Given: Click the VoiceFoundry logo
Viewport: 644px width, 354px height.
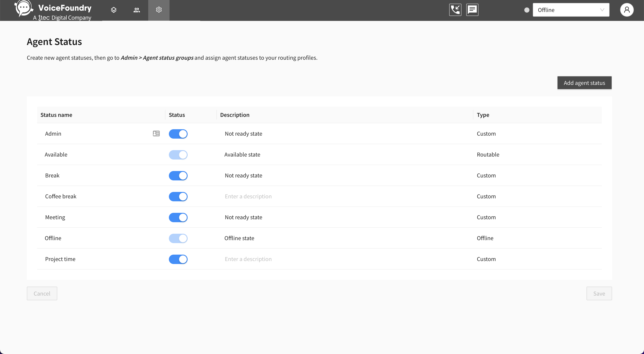Looking at the screenshot, I should (x=53, y=10).
